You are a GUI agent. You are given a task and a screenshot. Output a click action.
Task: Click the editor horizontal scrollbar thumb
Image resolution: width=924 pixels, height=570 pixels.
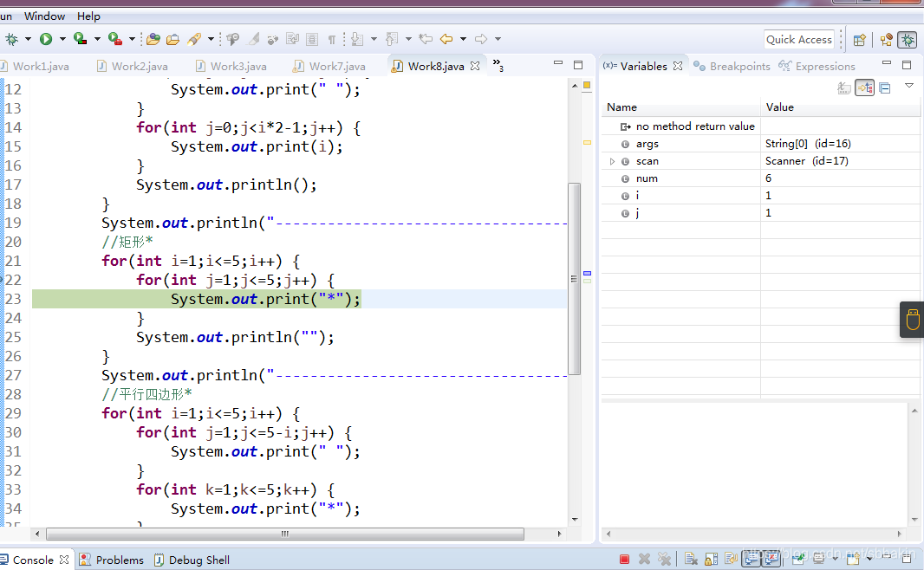(x=284, y=534)
